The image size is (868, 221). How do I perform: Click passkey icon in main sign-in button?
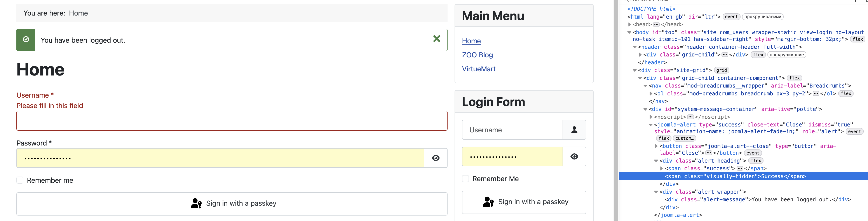point(196,203)
